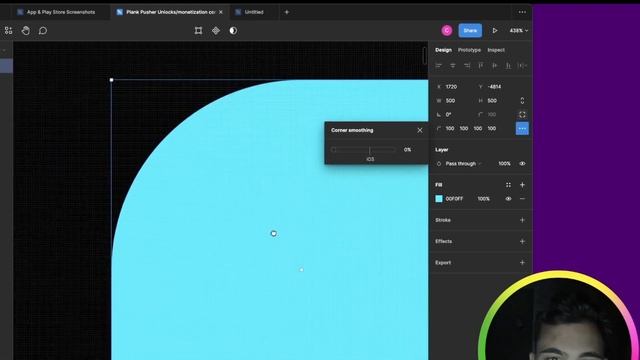The height and width of the screenshot is (360, 640).
Task: Close the Plank Pusher tab
Action: pos(221,12)
